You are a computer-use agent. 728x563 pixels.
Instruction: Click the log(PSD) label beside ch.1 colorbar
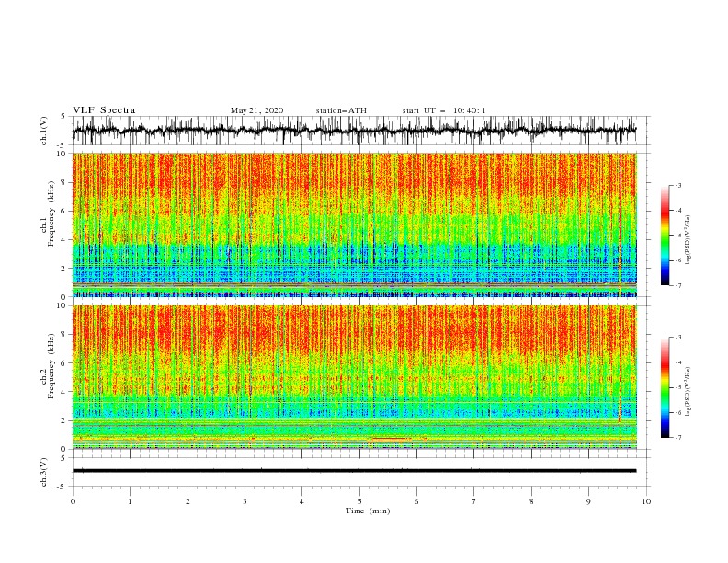pos(688,240)
